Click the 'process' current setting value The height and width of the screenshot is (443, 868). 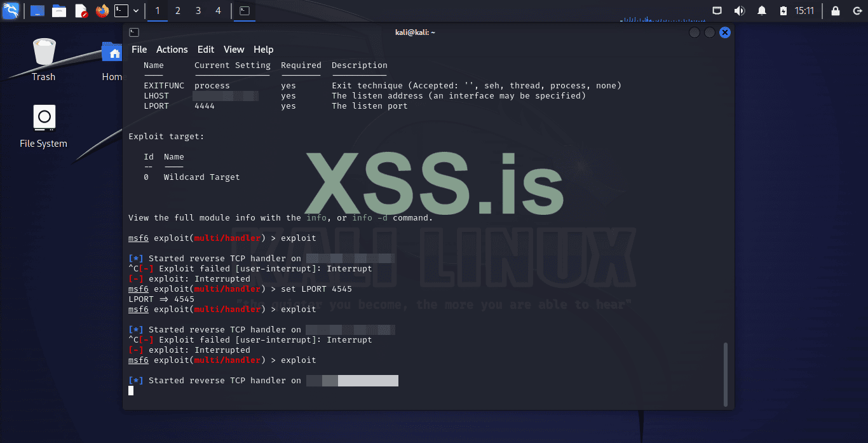point(212,85)
